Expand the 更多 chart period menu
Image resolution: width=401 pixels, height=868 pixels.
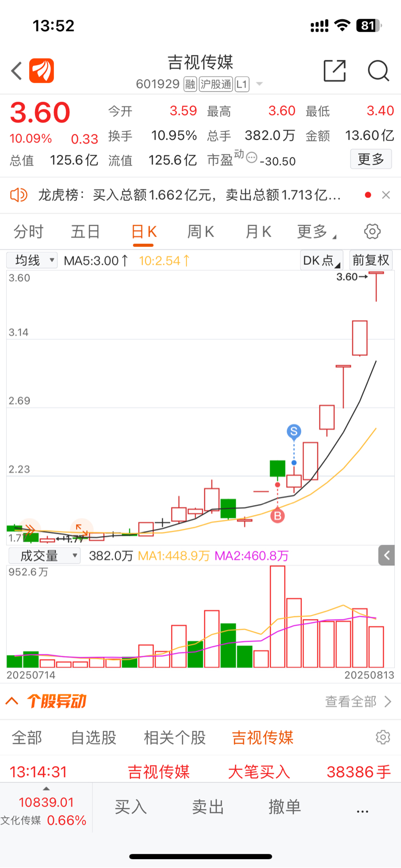point(316,232)
